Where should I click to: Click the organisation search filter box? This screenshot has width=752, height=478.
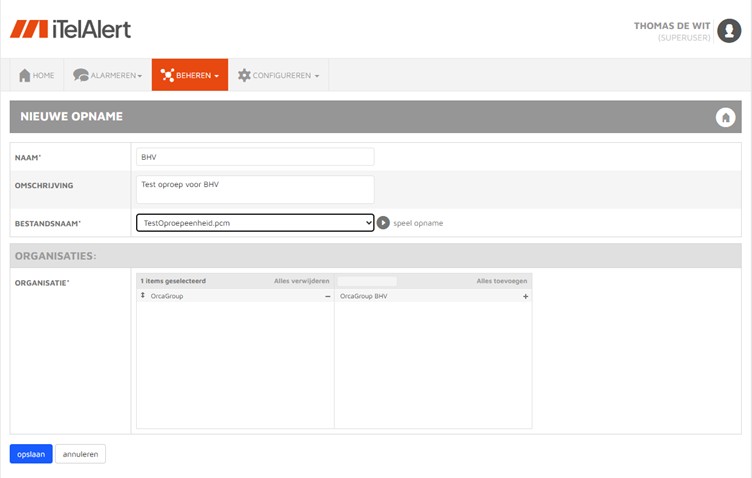(x=367, y=281)
